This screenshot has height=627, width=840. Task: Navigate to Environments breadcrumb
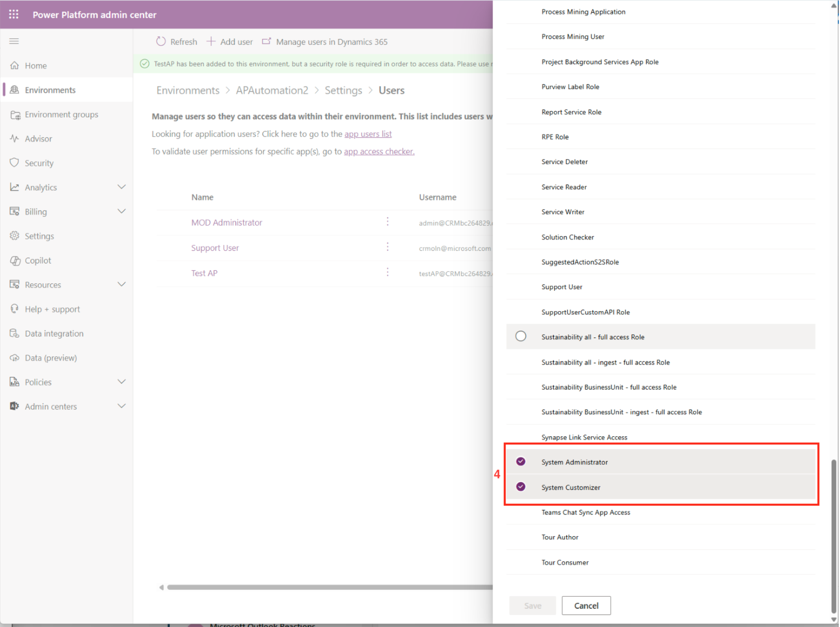pyautogui.click(x=188, y=90)
